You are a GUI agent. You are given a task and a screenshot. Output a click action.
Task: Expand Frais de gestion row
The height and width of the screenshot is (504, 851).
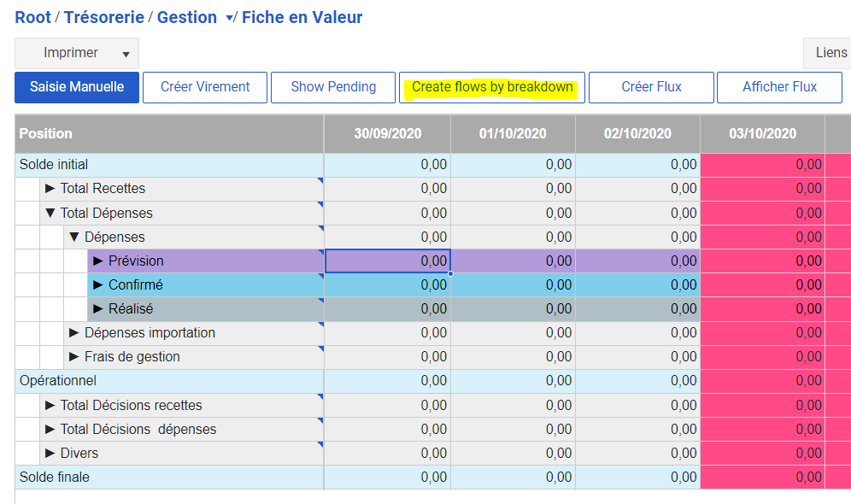(74, 356)
